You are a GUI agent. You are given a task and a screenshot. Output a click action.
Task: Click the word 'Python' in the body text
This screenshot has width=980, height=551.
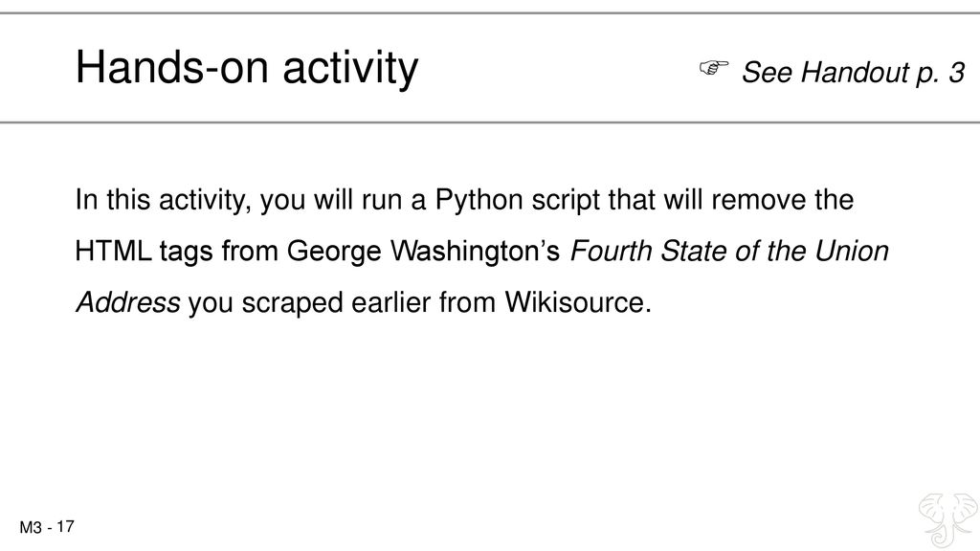click(x=479, y=201)
